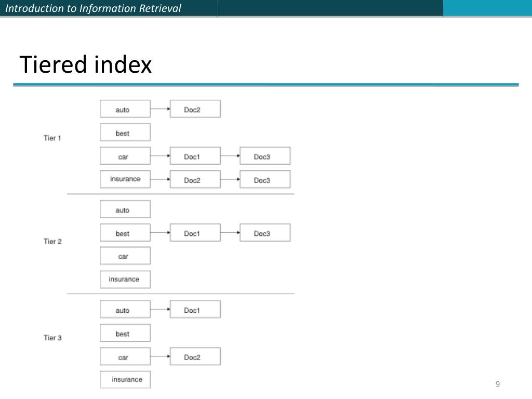Image resolution: width=532 pixels, height=399 pixels.
Task: Click the 'car' term box in Tier 3
Action: pos(125,356)
